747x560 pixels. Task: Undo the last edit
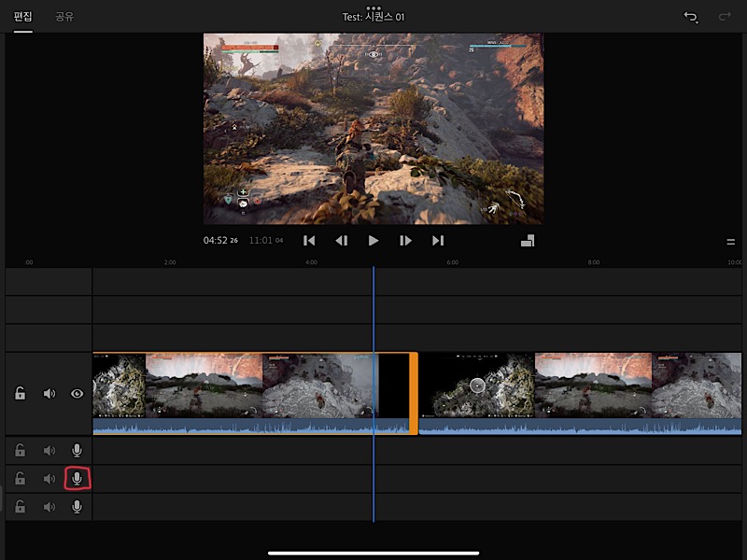tap(691, 17)
